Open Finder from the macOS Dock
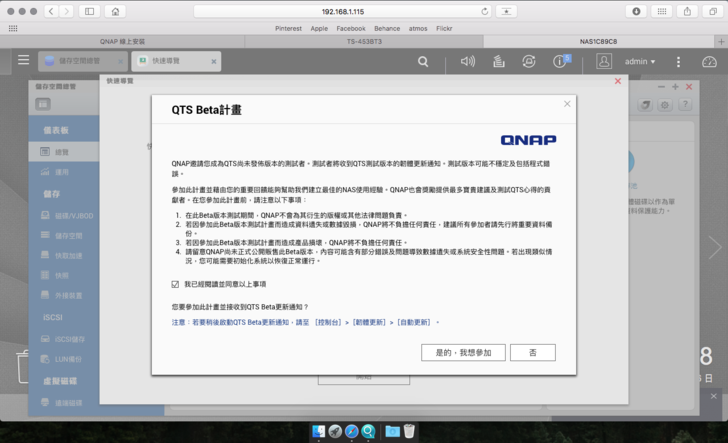728x443 pixels. coord(318,431)
